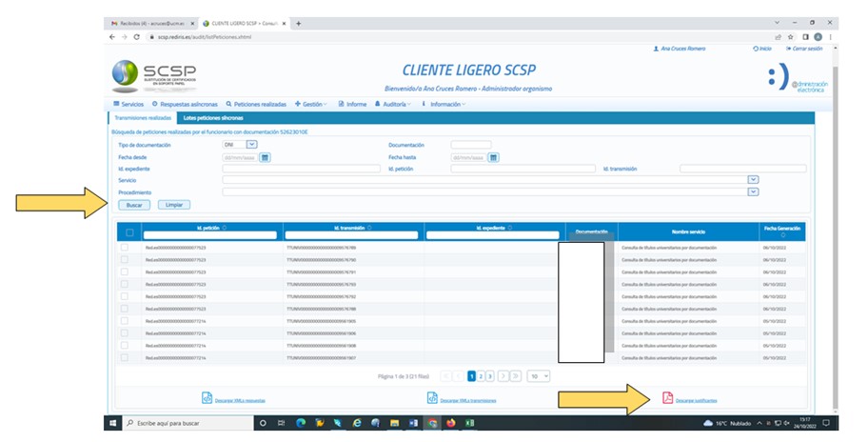
Task: Click the Documentación input field
Action: click(470, 145)
